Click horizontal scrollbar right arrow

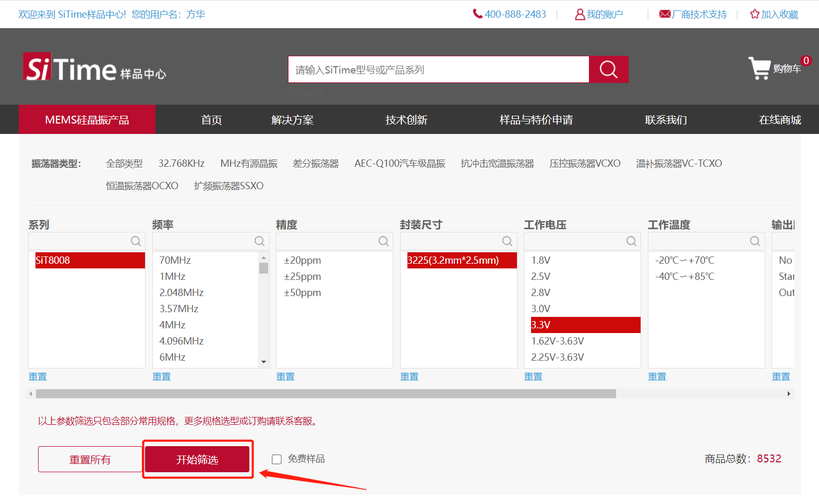point(789,394)
